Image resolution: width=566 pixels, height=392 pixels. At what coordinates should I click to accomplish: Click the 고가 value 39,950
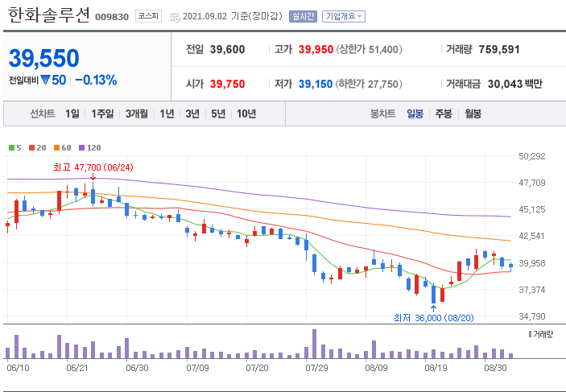pyautogui.click(x=316, y=49)
